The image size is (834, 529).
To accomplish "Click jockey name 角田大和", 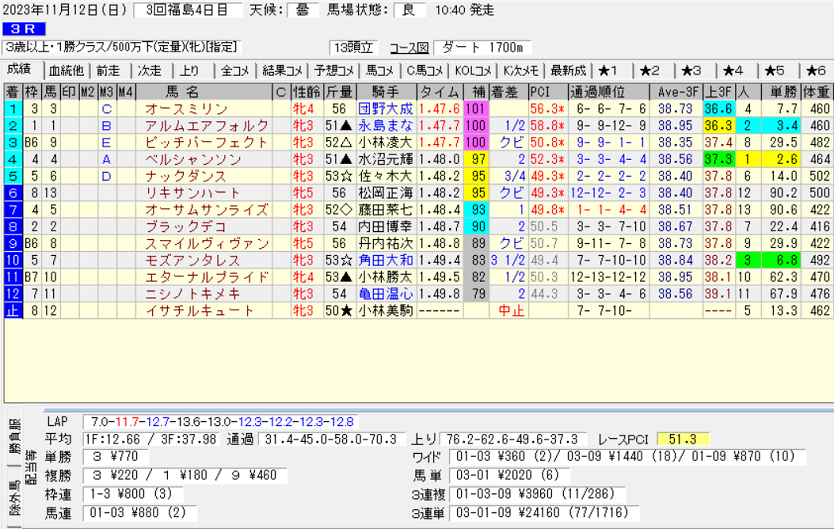I will [385, 260].
